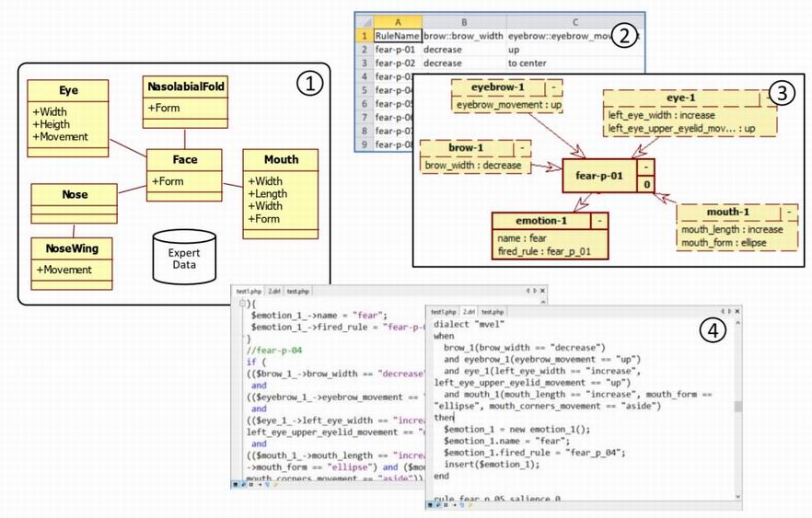The image size is (812, 518).
Task: Click the 'left_eye_width : increase' attribute
Action: tap(661, 115)
